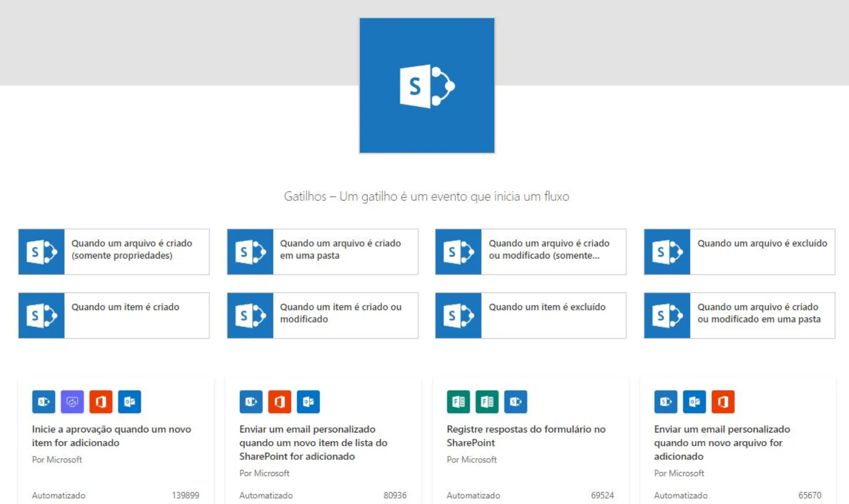Click SharePoint icon beside 'Quando um item é criado'
The width and height of the screenshot is (849, 504).
41,315
